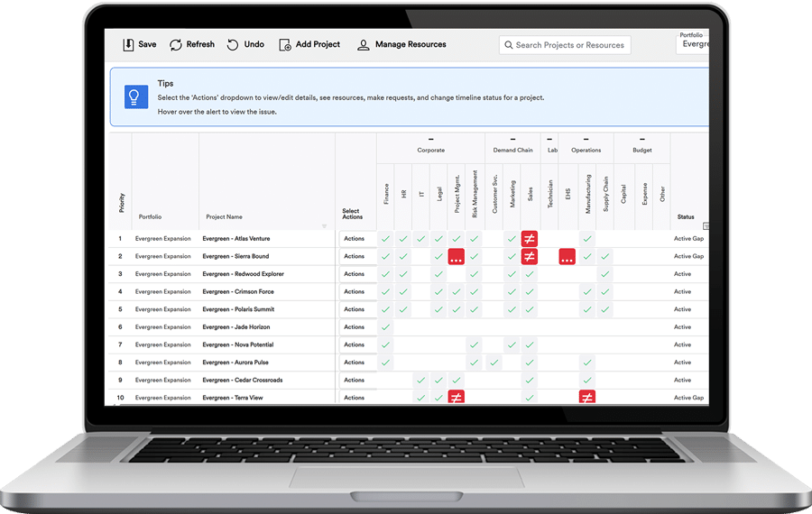Click the Save icon in the toolbar
This screenshot has height=514, width=812.
click(128, 44)
